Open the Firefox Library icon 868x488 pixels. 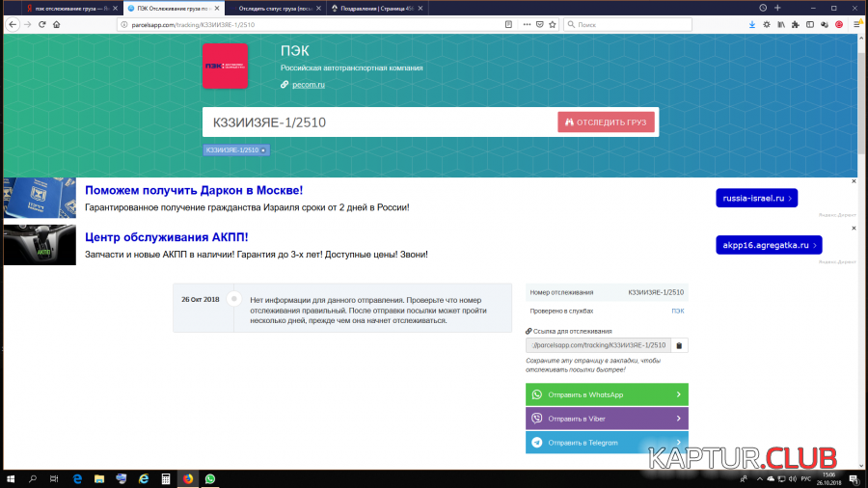click(x=781, y=24)
